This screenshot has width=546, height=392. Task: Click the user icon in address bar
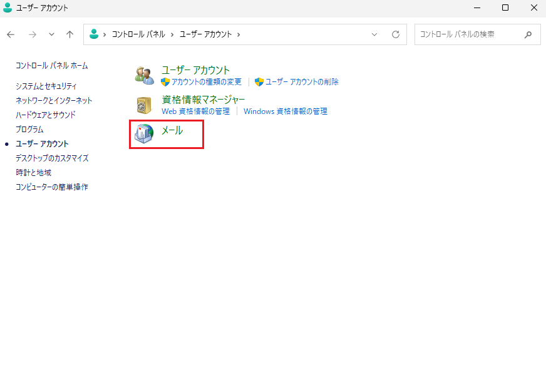(94, 34)
